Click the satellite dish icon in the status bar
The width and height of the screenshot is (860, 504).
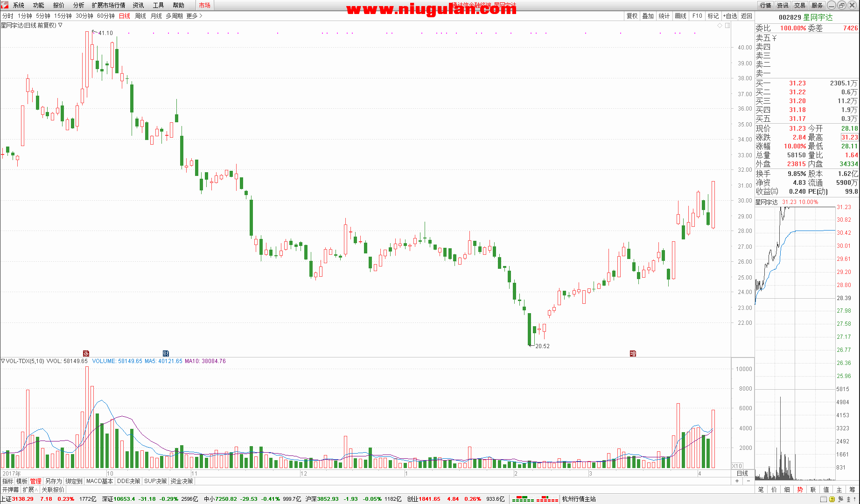point(841,499)
